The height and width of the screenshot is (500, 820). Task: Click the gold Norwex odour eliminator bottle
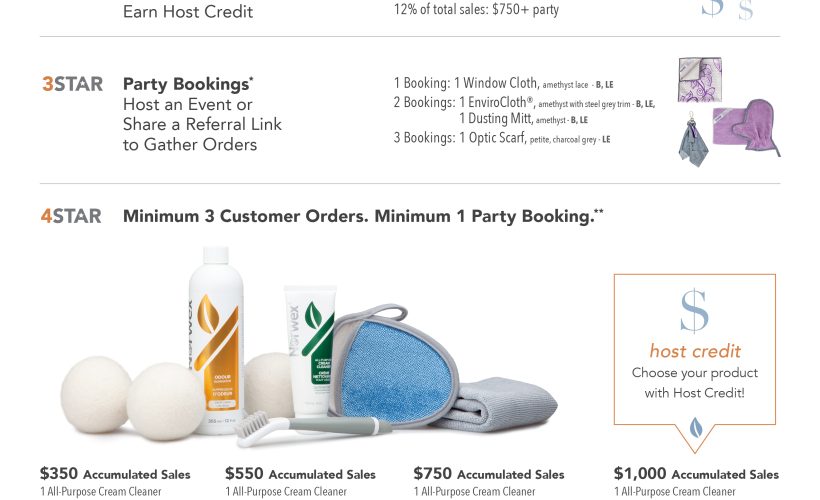(x=216, y=340)
